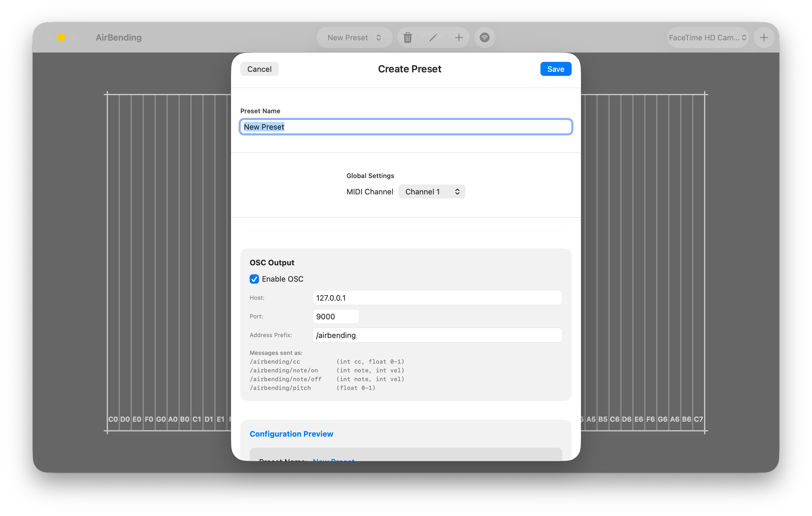
Task: Save the new preset
Action: [x=555, y=69]
